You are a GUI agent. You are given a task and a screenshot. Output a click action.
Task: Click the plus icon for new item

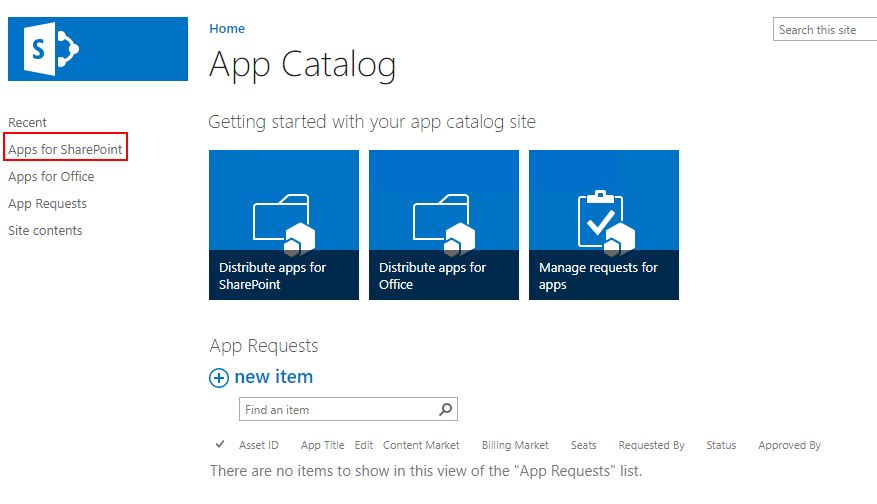point(219,378)
